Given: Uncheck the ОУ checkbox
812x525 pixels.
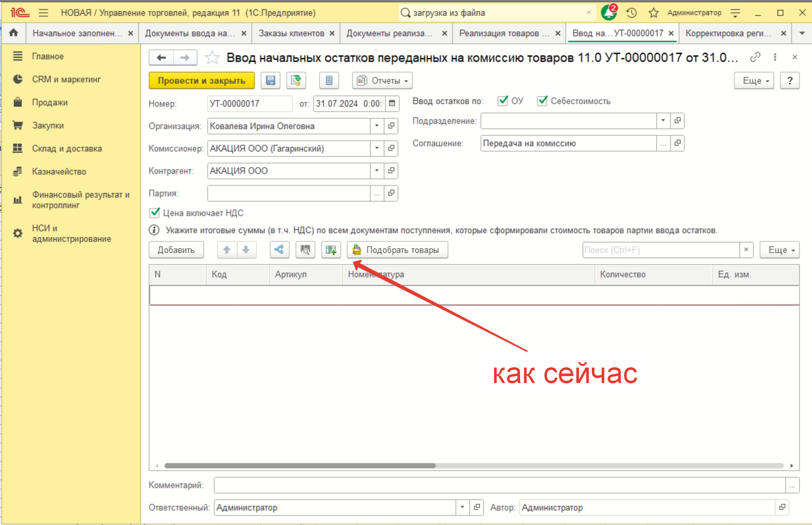Looking at the screenshot, I should [503, 101].
